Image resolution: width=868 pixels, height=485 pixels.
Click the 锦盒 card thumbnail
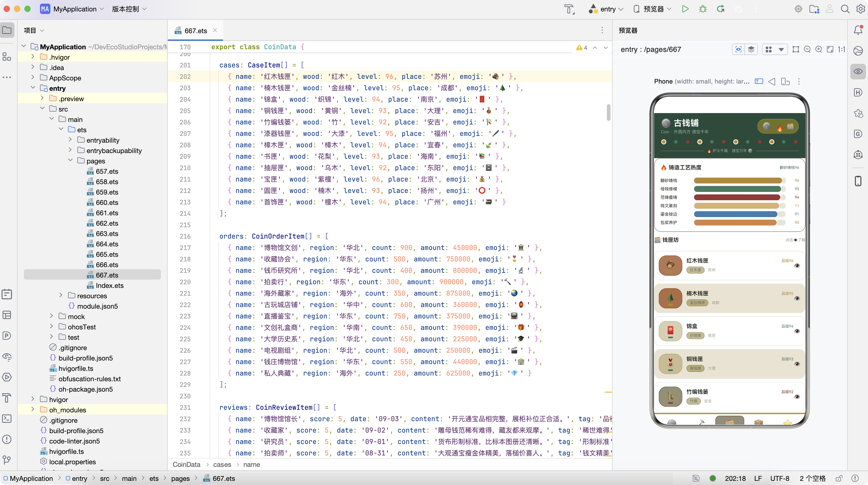coord(670,331)
